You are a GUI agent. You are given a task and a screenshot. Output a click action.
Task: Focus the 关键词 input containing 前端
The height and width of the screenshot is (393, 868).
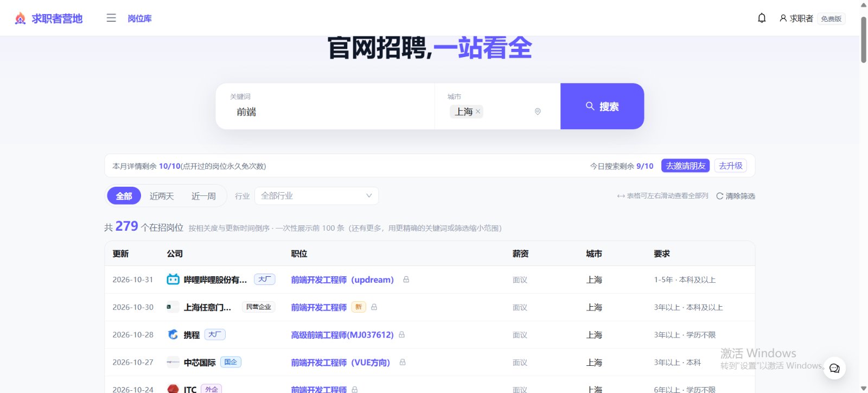coord(331,112)
